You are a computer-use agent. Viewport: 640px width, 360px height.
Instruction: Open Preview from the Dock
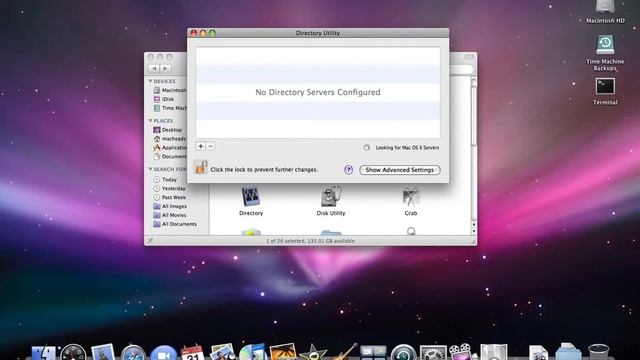(x=222, y=353)
